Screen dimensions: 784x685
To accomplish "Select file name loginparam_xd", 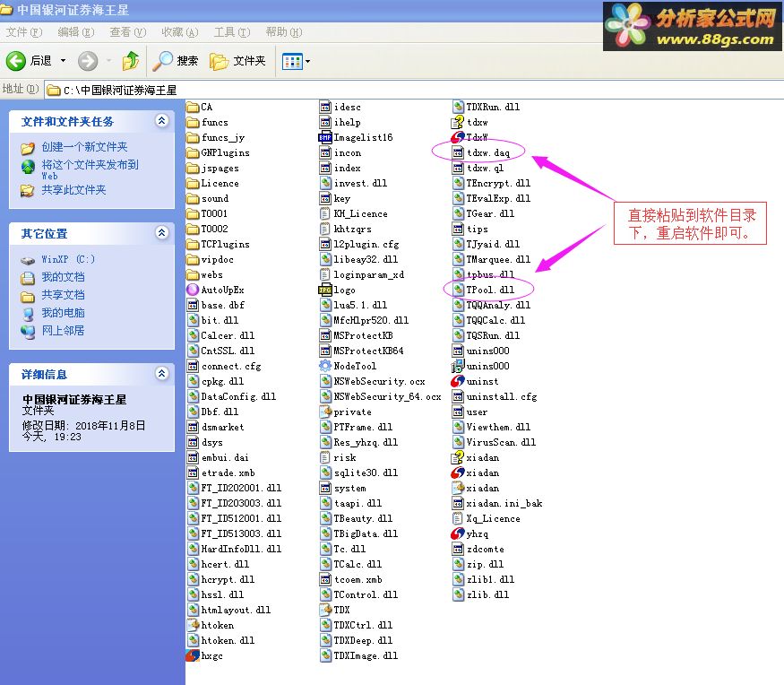I will [369, 274].
